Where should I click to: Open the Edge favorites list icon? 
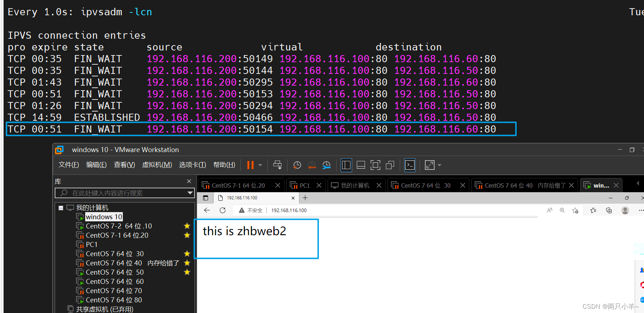593,210
